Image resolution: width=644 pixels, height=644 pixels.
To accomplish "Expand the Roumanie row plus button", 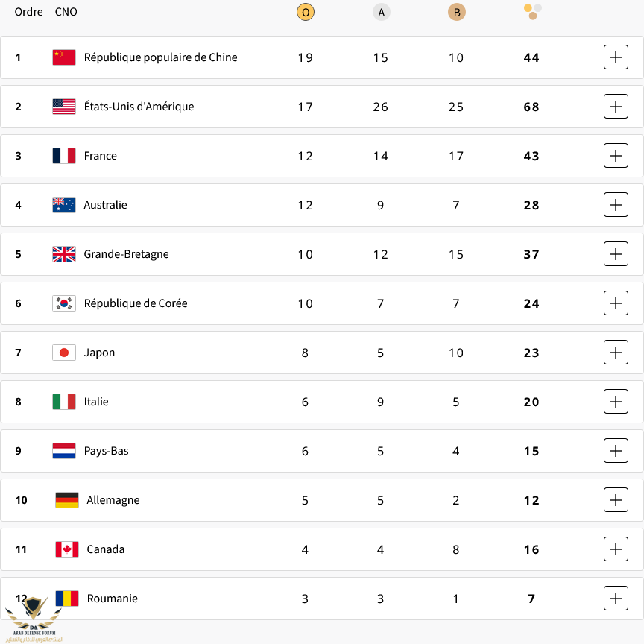I will pyautogui.click(x=616, y=598).
